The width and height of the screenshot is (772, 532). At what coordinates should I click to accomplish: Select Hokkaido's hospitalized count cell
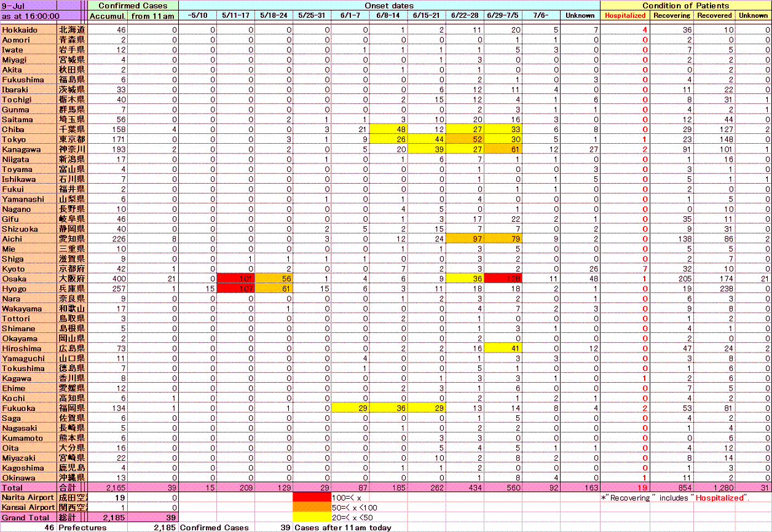pyautogui.click(x=624, y=30)
